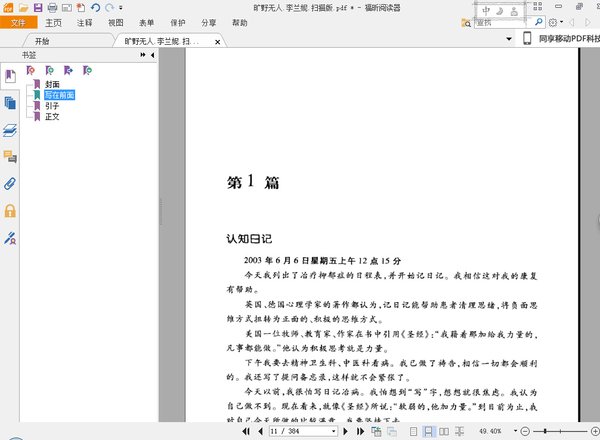This screenshot has width=600, height=440.
Task: Show the layers panel
Action: 10,130
